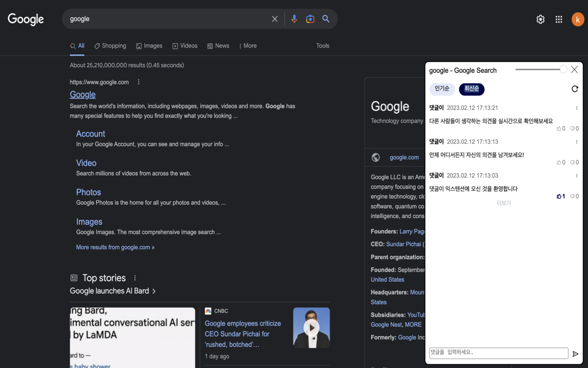
Task: Click the magnifier search button
Action: click(x=326, y=19)
